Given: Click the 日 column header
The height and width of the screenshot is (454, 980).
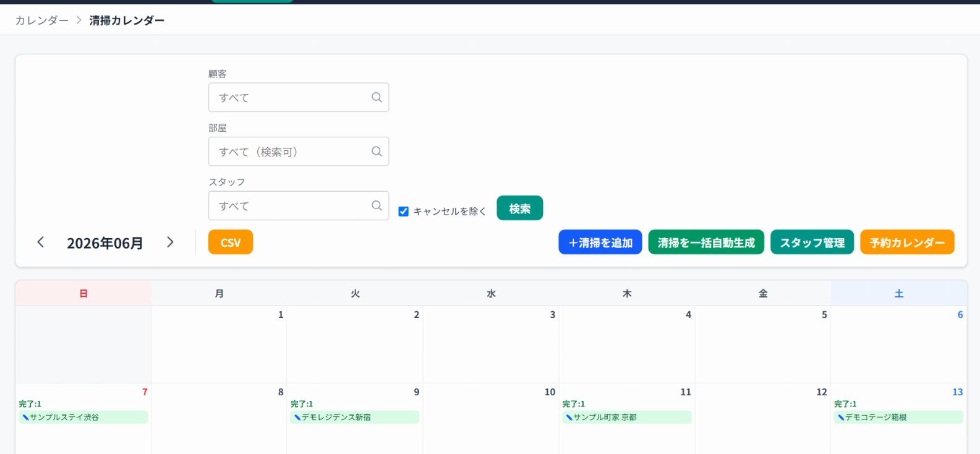Looking at the screenshot, I should 83,293.
